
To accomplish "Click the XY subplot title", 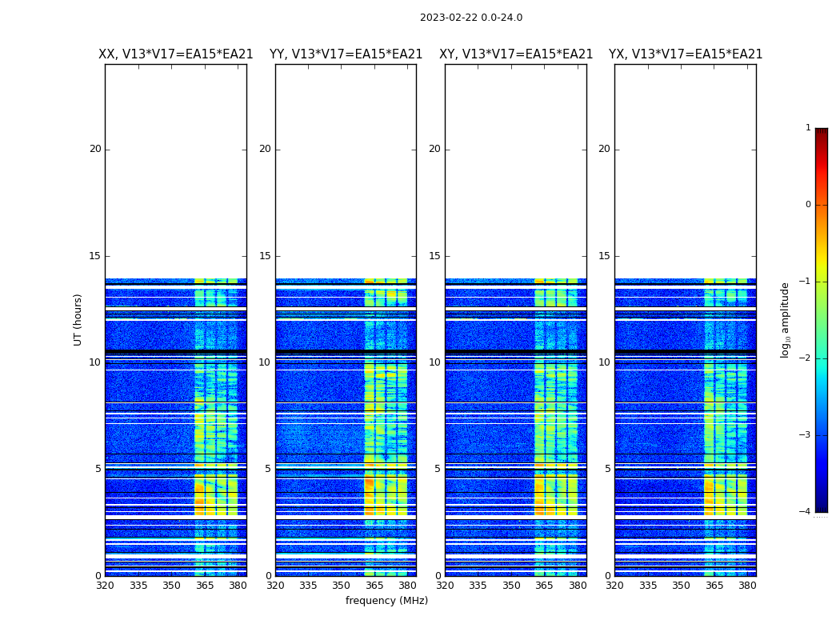I will click(x=516, y=54).
